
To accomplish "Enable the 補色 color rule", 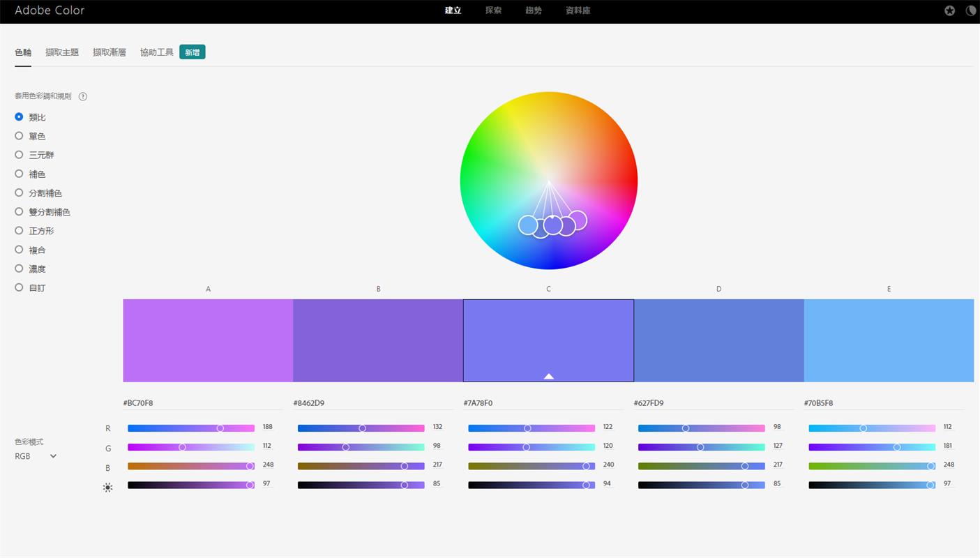I will pos(20,174).
